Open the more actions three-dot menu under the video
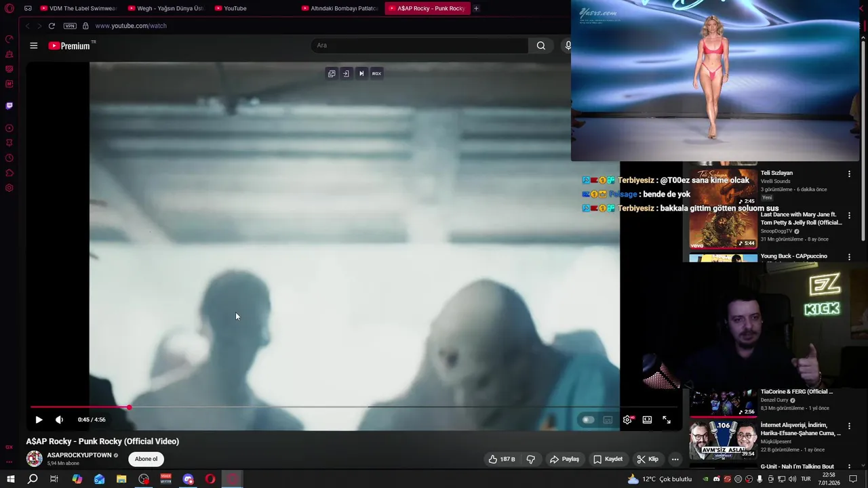The image size is (868, 488). pos(675,459)
